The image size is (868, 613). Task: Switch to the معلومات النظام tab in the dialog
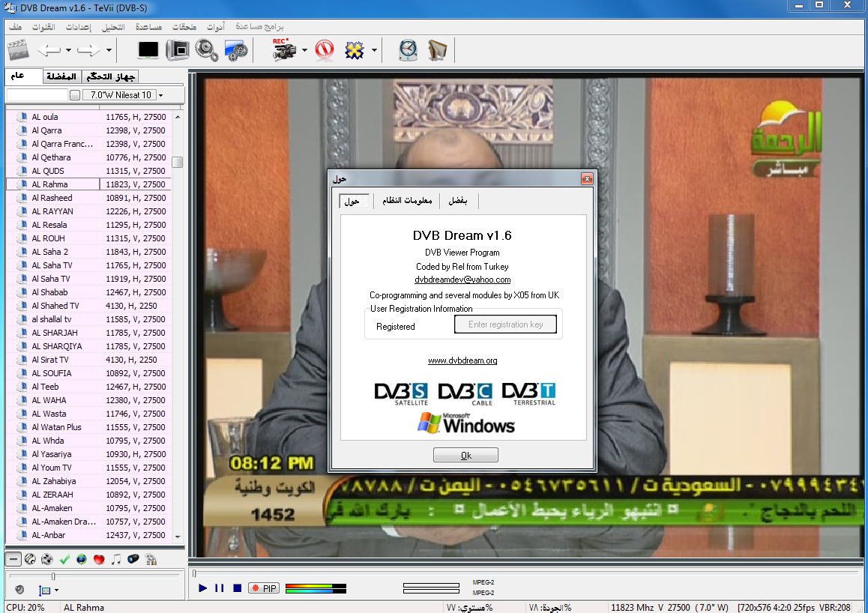coord(407,200)
